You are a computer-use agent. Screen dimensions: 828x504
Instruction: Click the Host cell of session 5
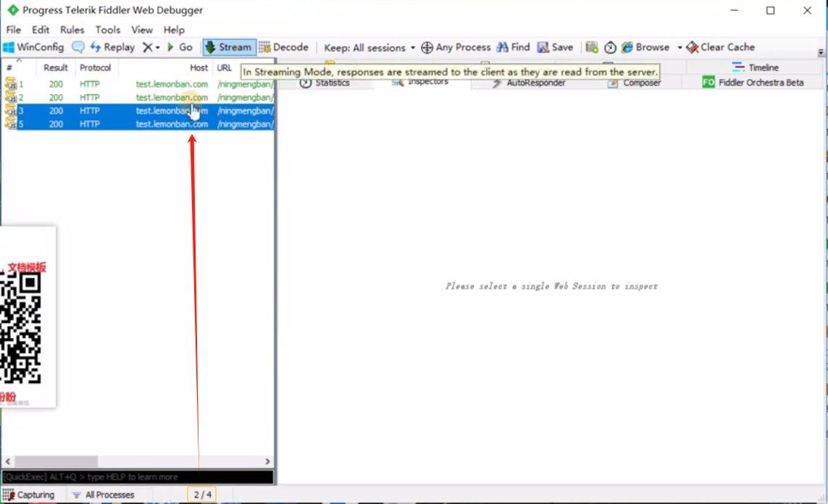(172, 124)
